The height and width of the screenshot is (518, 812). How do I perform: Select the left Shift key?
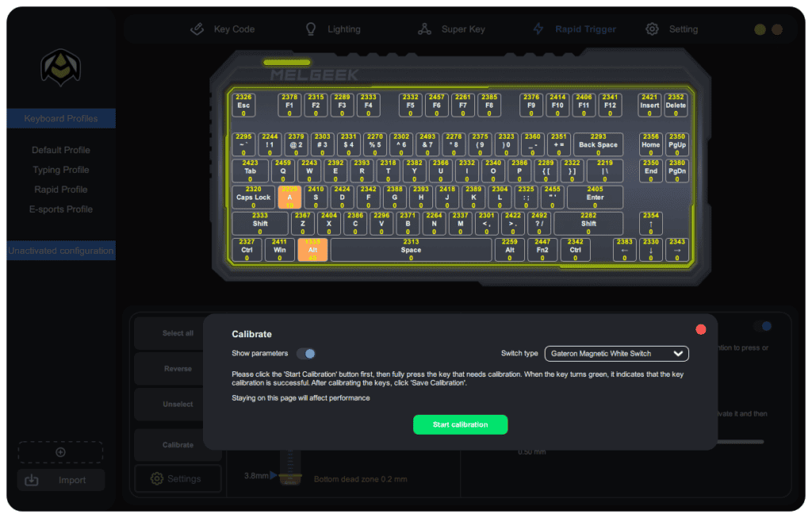[x=260, y=223]
